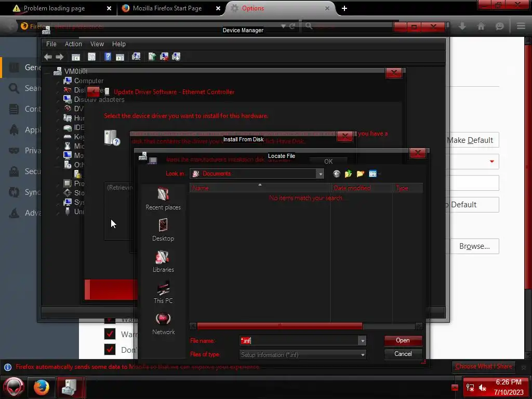The width and height of the screenshot is (532, 399).
Task: Open Libraries in Locate File sidebar
Action: [x=163, y=261]
